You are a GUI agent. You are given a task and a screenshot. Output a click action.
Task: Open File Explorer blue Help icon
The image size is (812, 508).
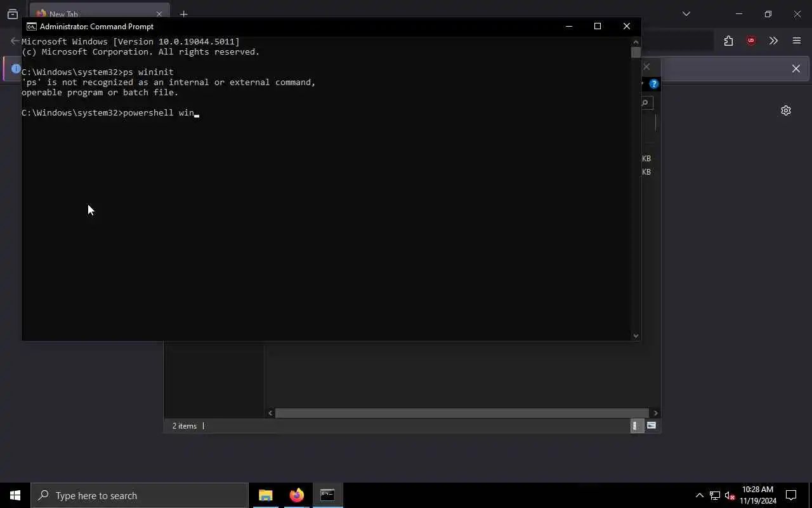pyautogui.click(x=654, y=84)
